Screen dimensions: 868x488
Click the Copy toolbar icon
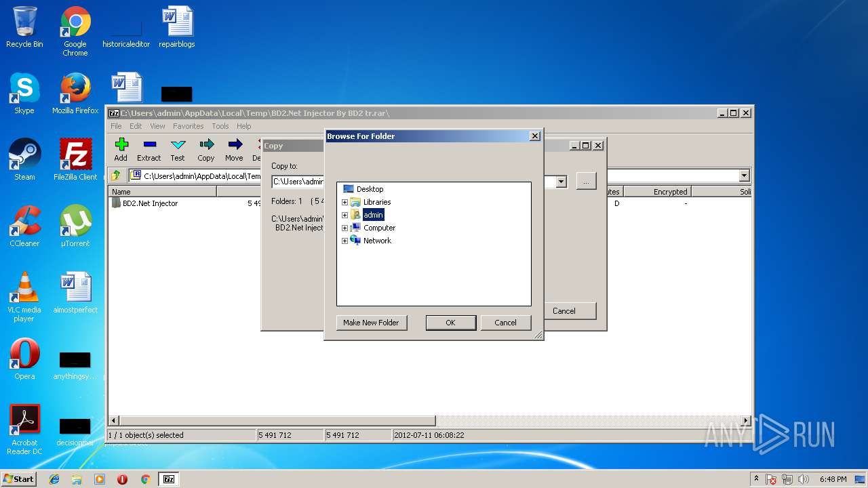coord(206,150)
